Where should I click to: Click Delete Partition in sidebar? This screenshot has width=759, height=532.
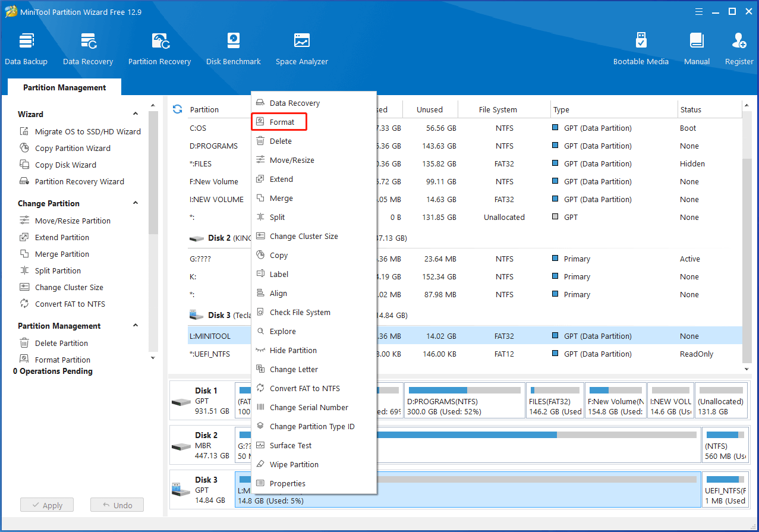[x=54, y=343]
